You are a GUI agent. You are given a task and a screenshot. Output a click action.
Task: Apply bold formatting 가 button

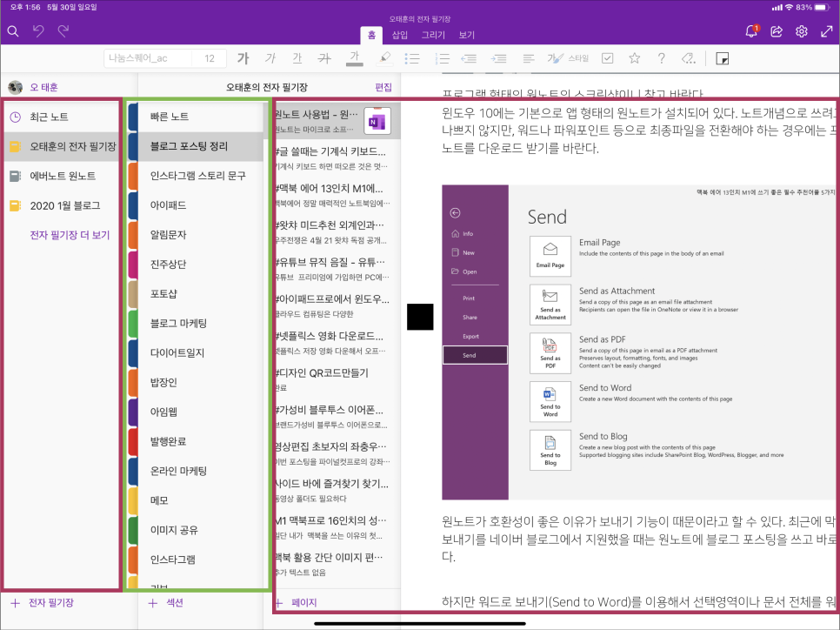click(x=243, y=58)
